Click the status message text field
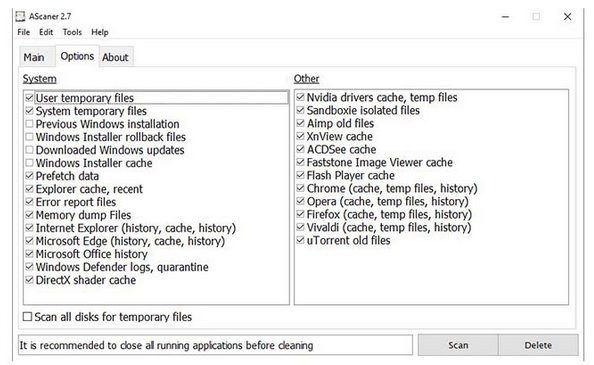This screenshot has width=594, height=365. coord(215,345)
